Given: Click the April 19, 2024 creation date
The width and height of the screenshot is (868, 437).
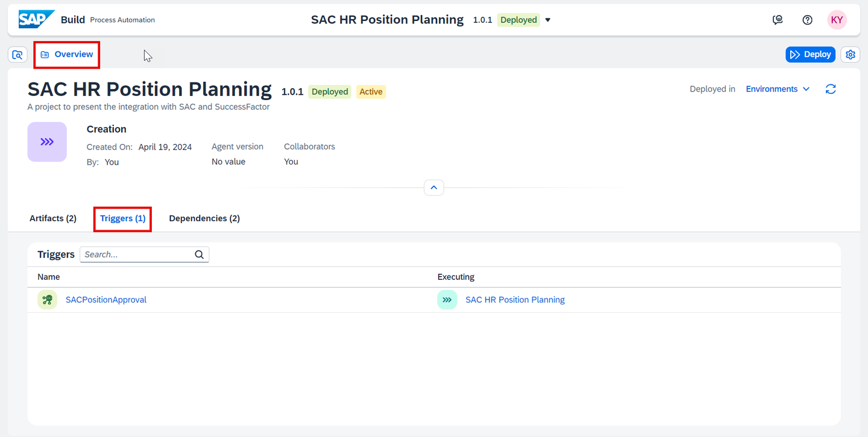Looking at the screenshot, I should click(x=165, y=146).
